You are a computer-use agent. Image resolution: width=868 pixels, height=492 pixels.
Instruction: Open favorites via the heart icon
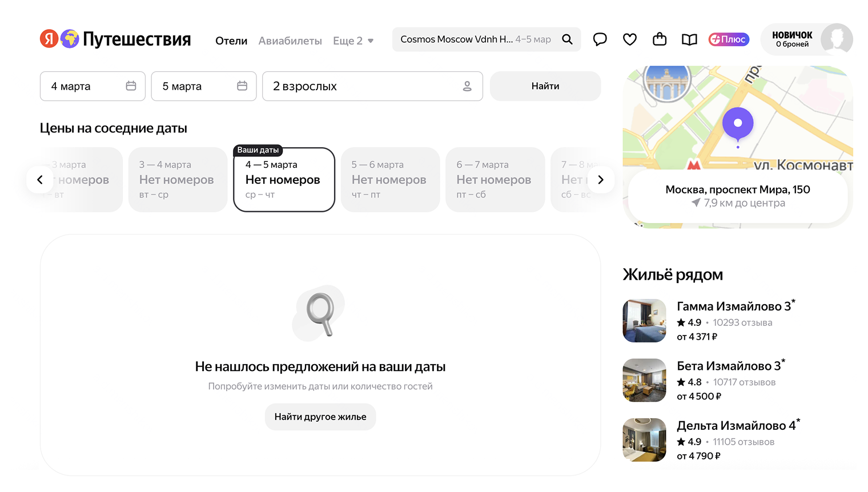click(629, 39)
